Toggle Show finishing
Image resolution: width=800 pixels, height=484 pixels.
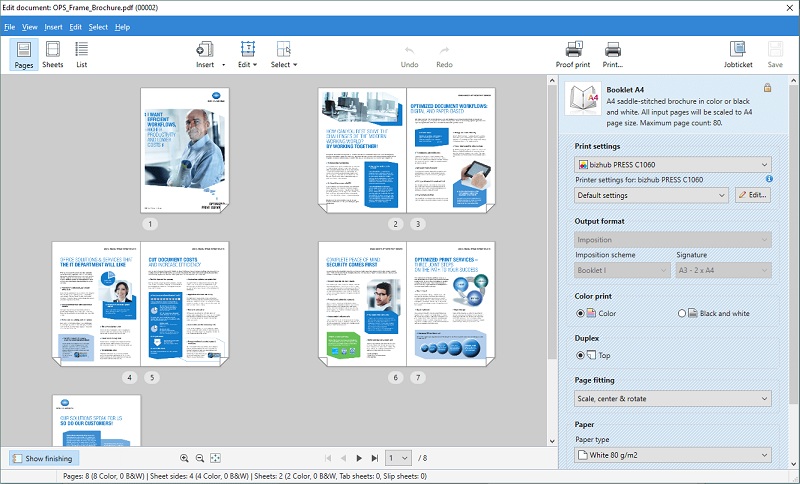[44, 458]
